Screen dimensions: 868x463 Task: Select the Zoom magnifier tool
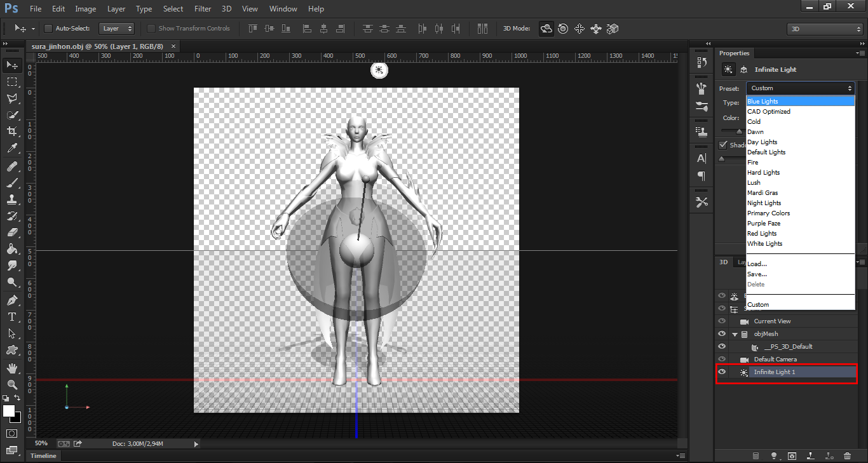(12, 384)
